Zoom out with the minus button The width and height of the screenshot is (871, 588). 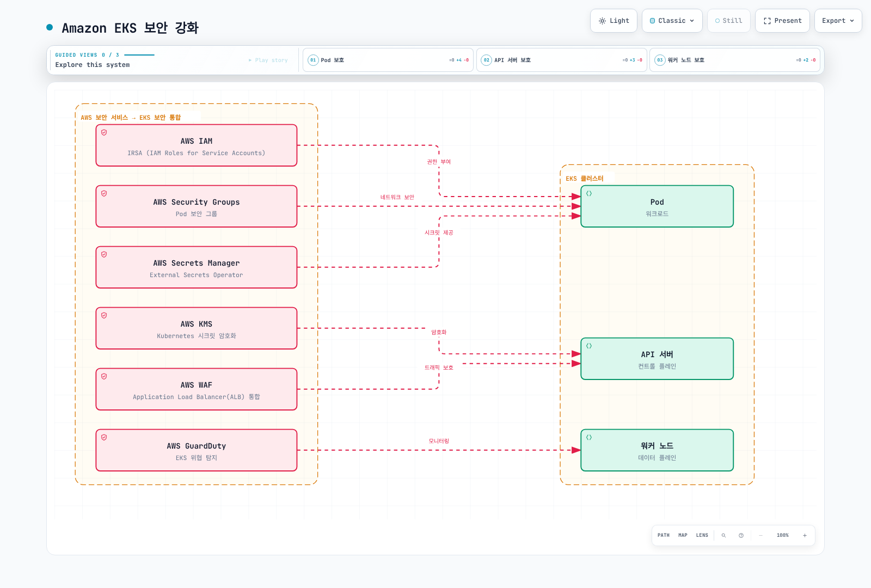[760, 535]
